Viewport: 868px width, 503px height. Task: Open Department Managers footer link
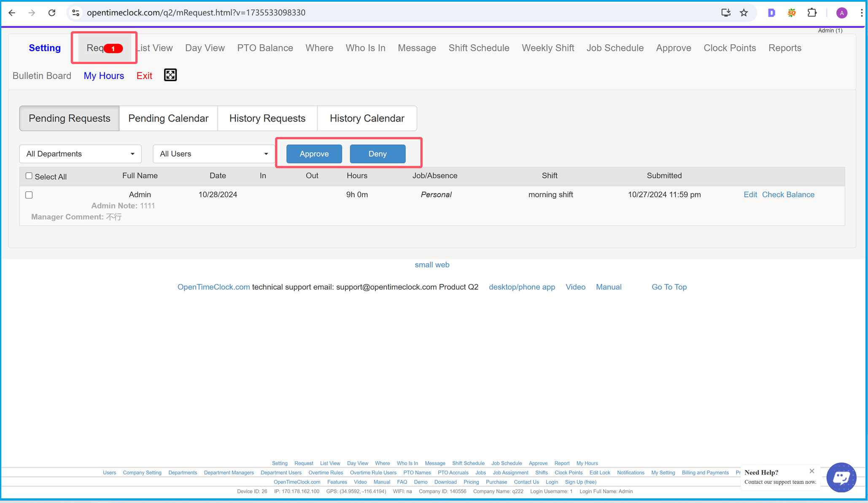(x=229, y=473)
